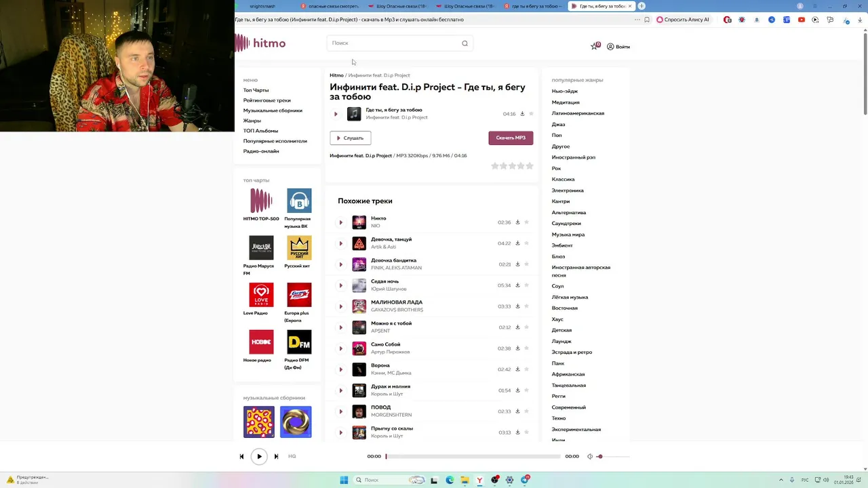The height and width of the screenshot is (488, 868).
Task: Star the main track Где ты, я бегу за тобою
Action: (x=531, y=114)
